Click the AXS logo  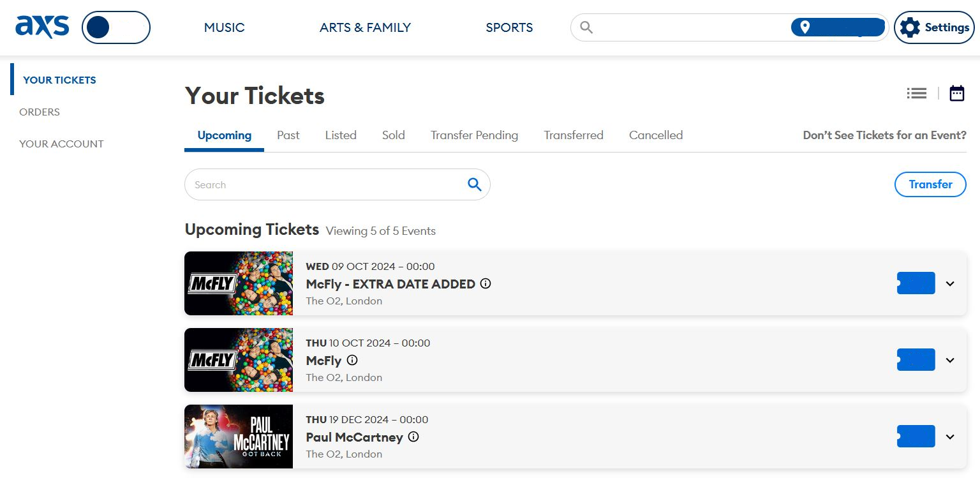[42, 27]
